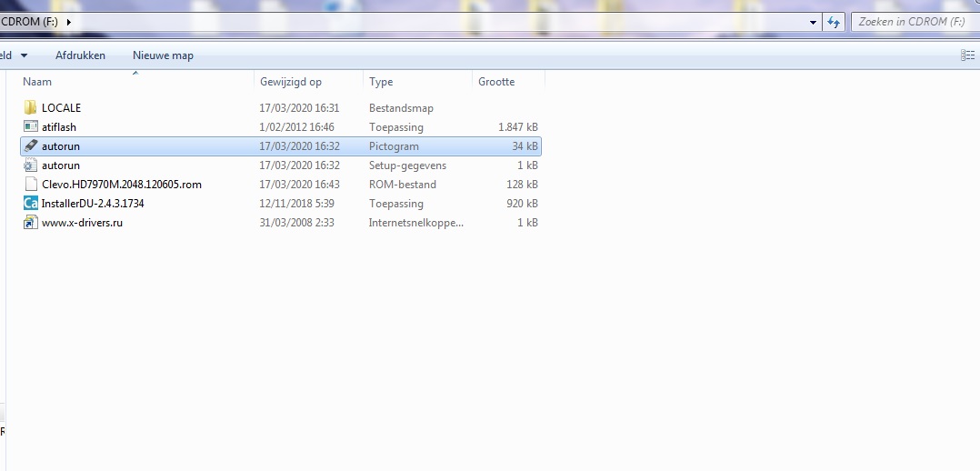Click the 920 kB size cell

(x=523, y=204)
